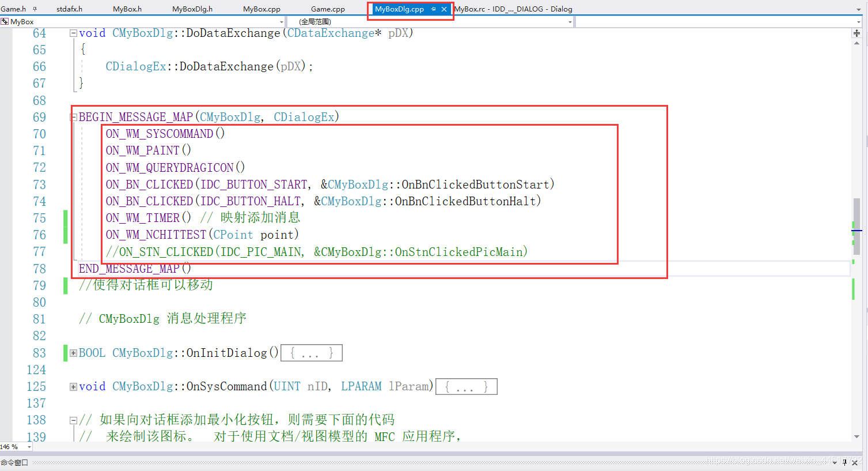Image resolution: width=868 pixels, height=471 pixels.
Task: Click the END_MESSAGE_MAP() line
Action: tap(135, 269)
